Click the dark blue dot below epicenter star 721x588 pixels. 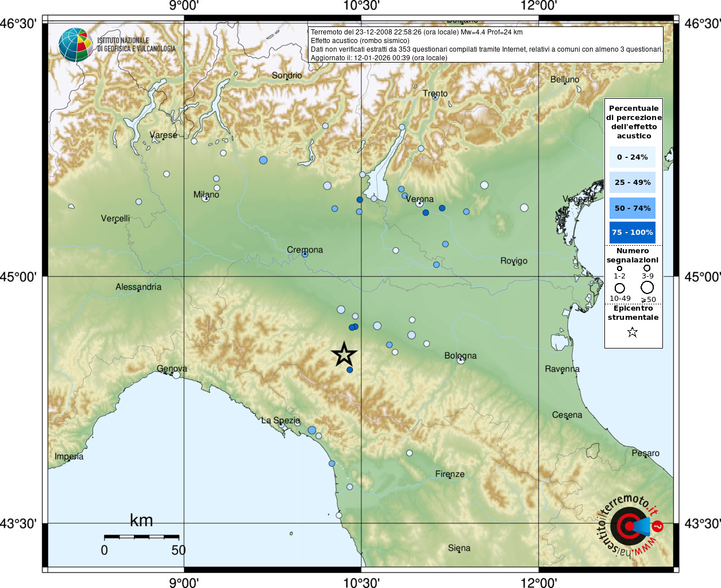(349, 370)
